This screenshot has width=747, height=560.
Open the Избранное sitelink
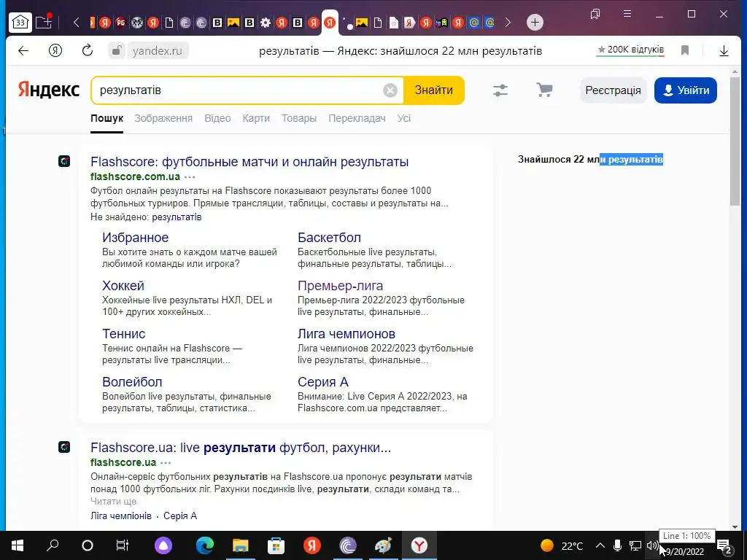135,237
